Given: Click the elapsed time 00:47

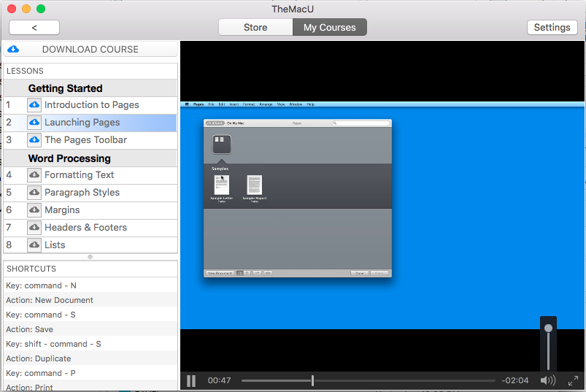Looking at the screenshot, I should (x=220, y=380).
